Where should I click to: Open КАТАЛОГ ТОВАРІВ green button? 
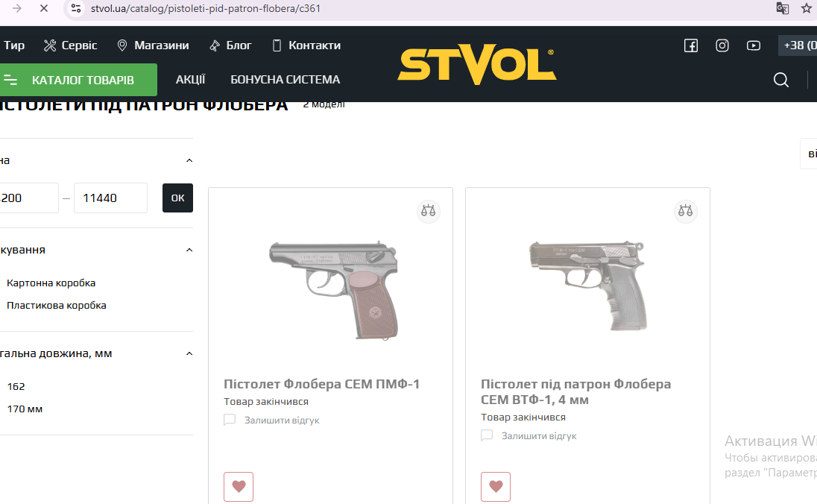78,80
